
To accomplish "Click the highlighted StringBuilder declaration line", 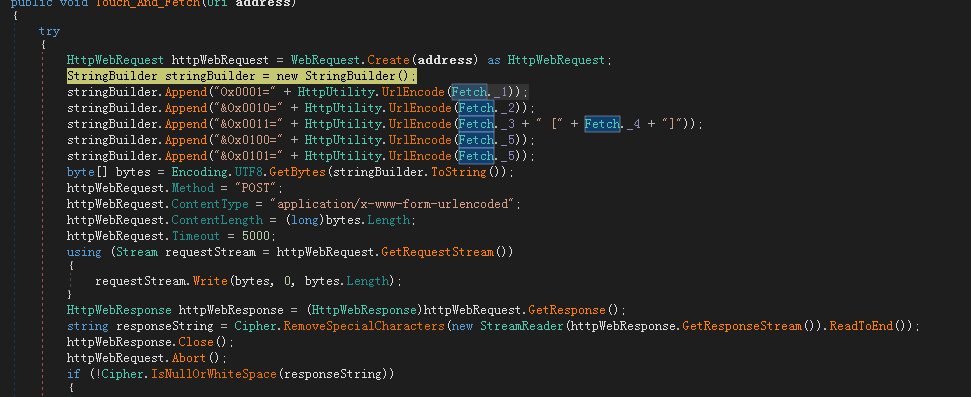I will [x=242, y=76].
